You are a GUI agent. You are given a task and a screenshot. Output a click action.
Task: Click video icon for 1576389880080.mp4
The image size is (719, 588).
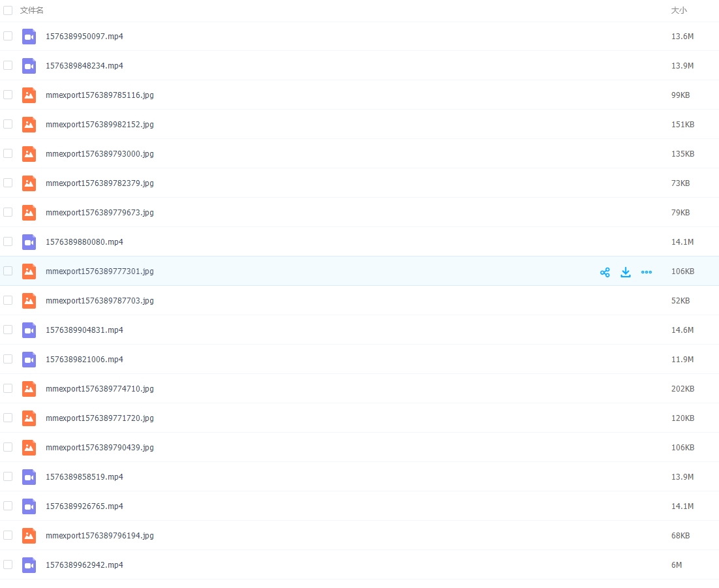tap(29, 242)
